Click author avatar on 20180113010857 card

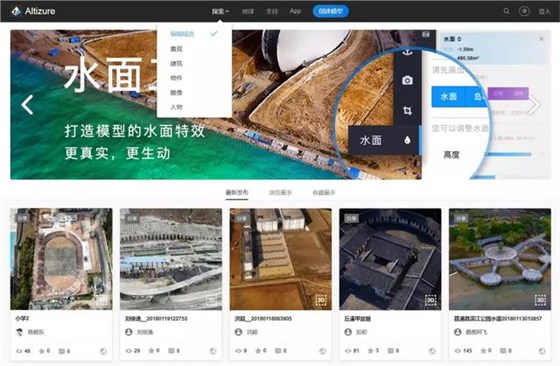(x=458, y=332)
